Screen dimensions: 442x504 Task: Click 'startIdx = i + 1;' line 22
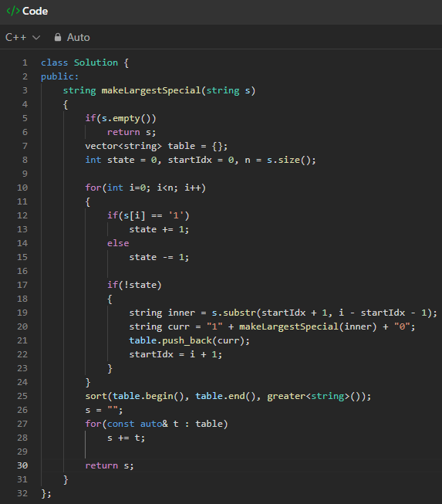[175, 354]
